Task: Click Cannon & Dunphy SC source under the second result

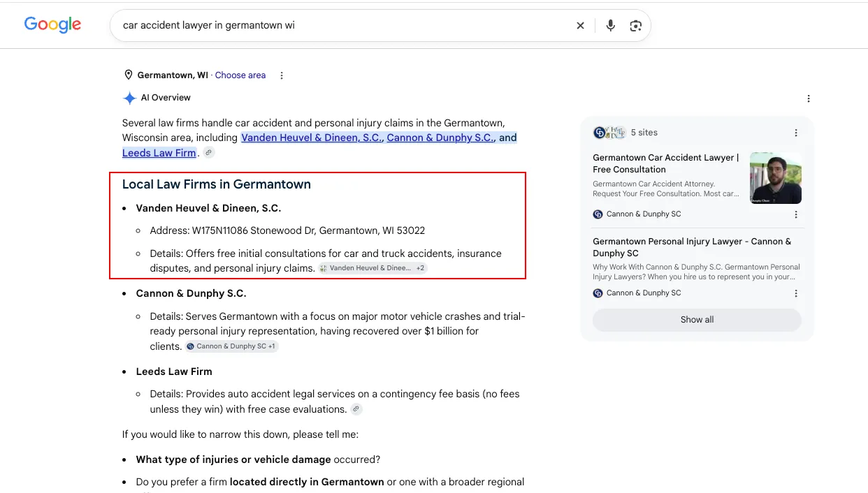Action: point(637,293)
